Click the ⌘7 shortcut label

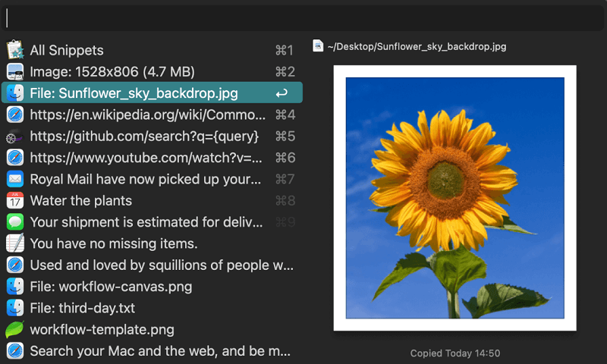[x=285, y=180]
